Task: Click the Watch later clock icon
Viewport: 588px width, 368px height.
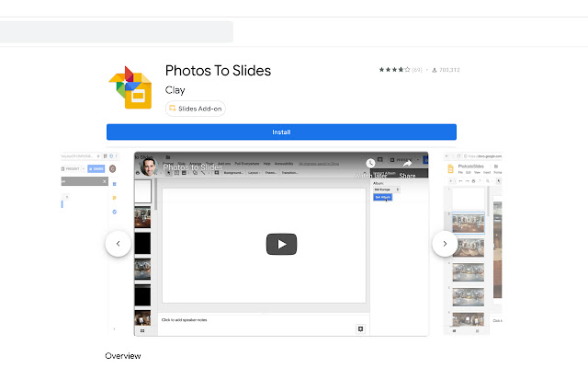Action: point(370,163)
